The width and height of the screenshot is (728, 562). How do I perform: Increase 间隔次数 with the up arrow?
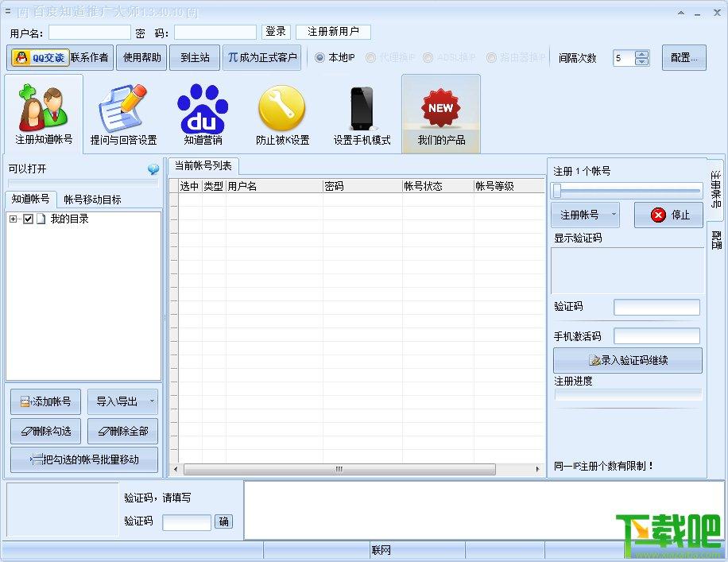tap(641, 54)
